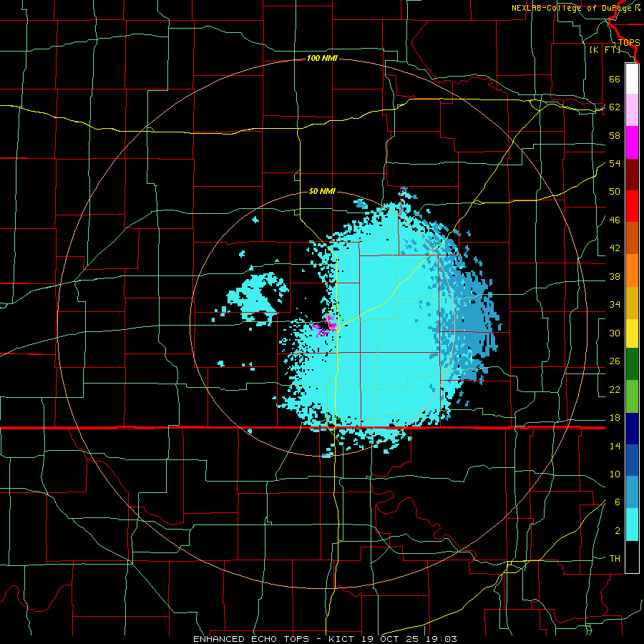Click the '2' legend value

coord(617,531)
